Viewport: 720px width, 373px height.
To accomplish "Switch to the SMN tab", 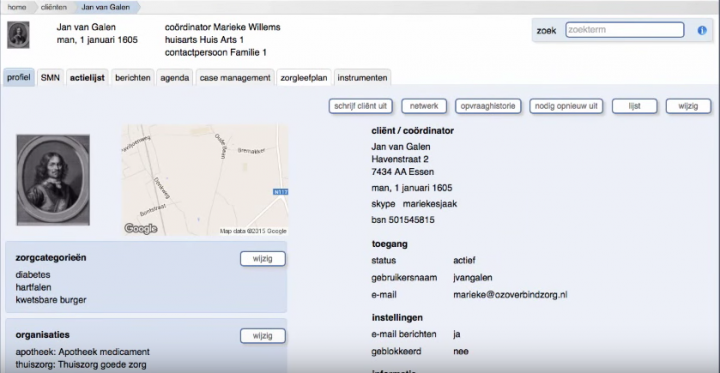I will [x=50, y=78].
